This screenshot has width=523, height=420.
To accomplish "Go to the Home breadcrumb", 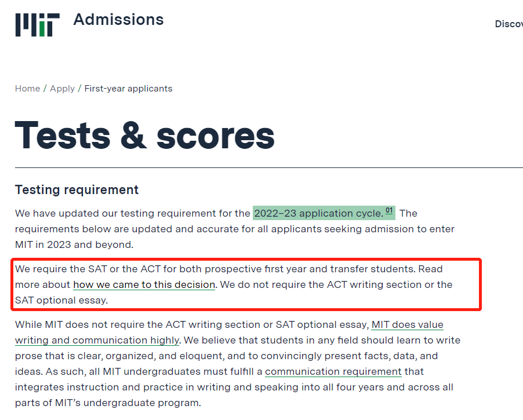I will point(27,89).
